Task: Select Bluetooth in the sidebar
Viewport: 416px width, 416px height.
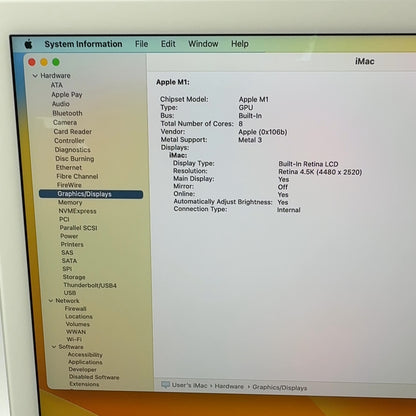Action: coord(67,113)
